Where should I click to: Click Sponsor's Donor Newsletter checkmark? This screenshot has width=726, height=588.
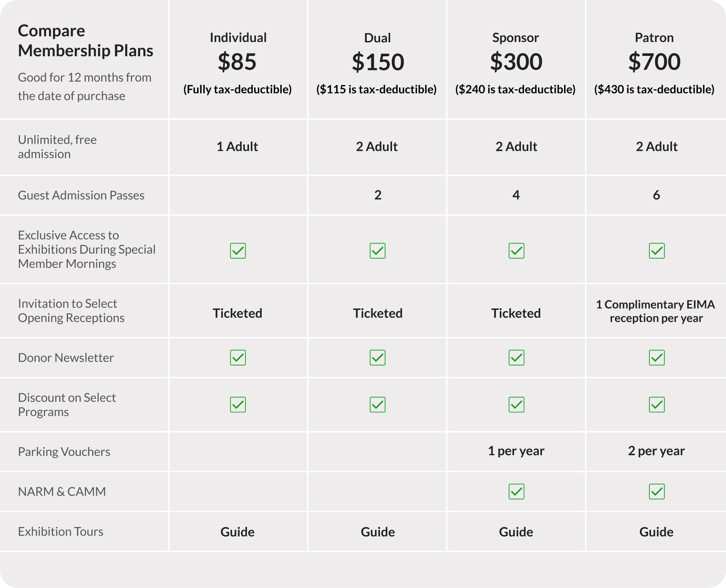coord(516,358)
